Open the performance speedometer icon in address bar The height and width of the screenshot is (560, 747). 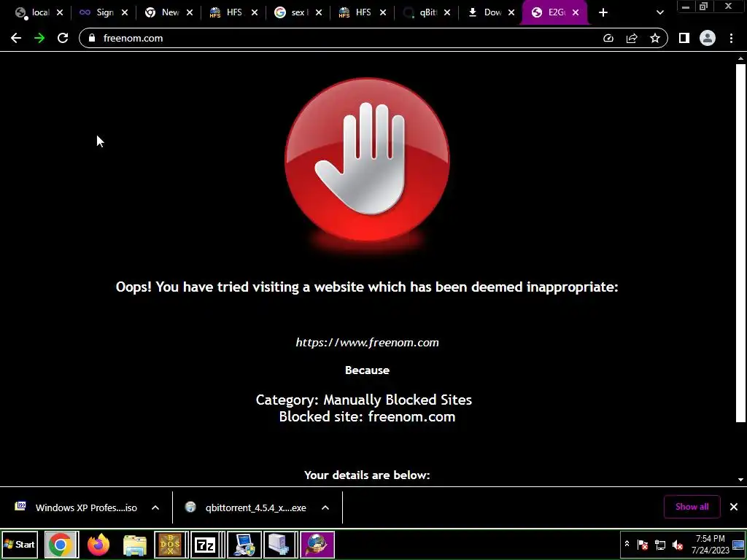tap(608, 38)
